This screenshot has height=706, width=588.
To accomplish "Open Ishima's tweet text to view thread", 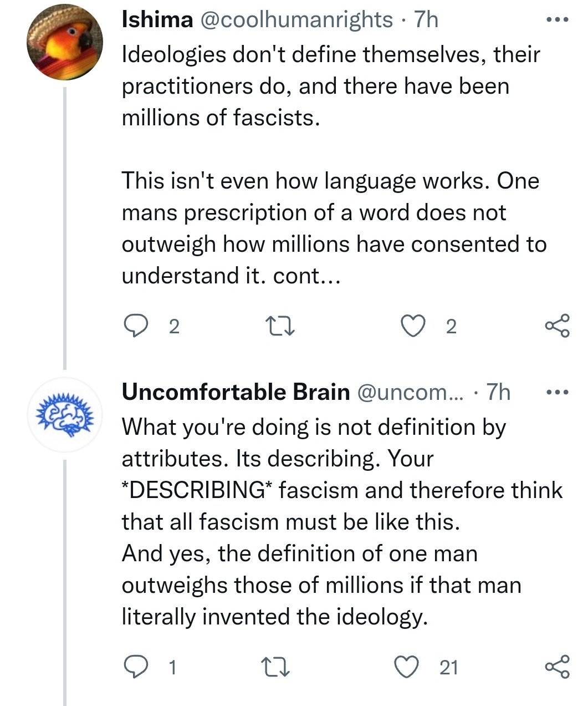I will coord(334,165).
